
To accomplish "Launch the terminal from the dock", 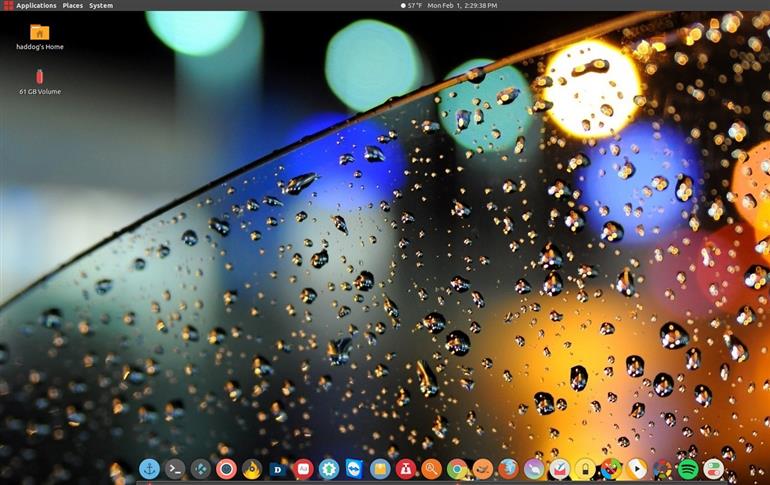I will click(175, 469).
